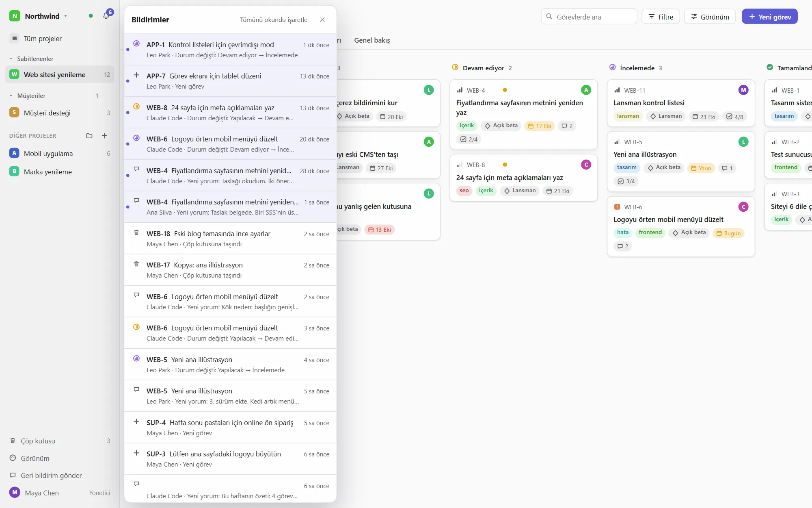The width and height of the screenshot is (812, 508).
Task: Open 'Mobil uygulama' project
Action: [x=60, y=154]
